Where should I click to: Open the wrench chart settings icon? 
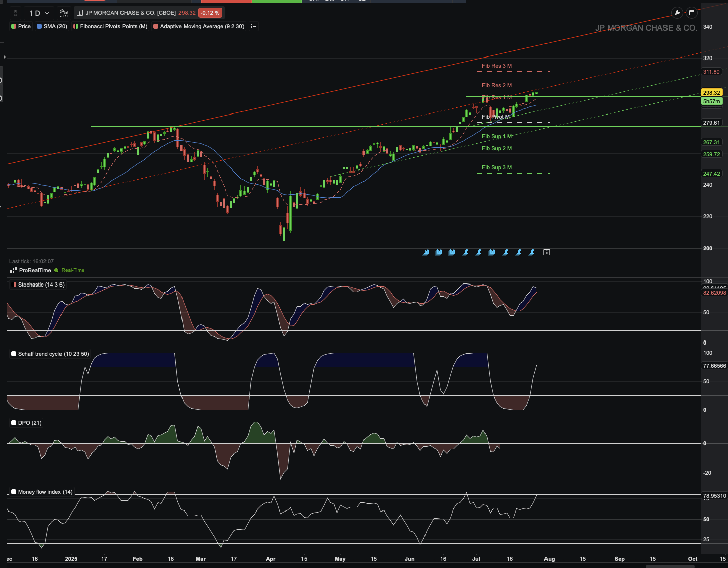[677, 13]
